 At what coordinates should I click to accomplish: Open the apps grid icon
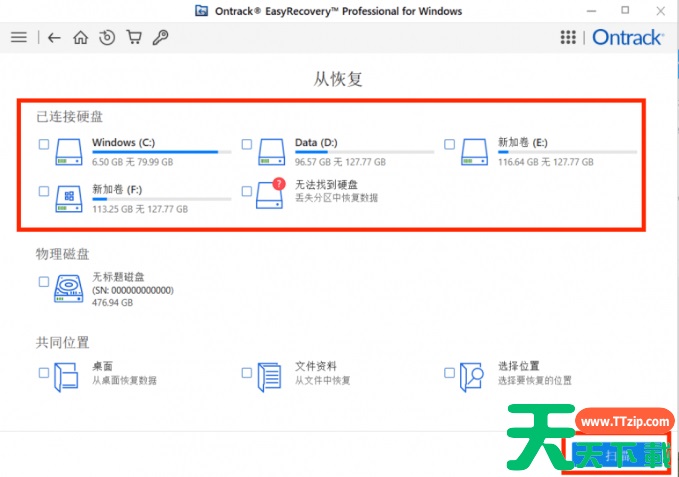(x=568, y=38)
